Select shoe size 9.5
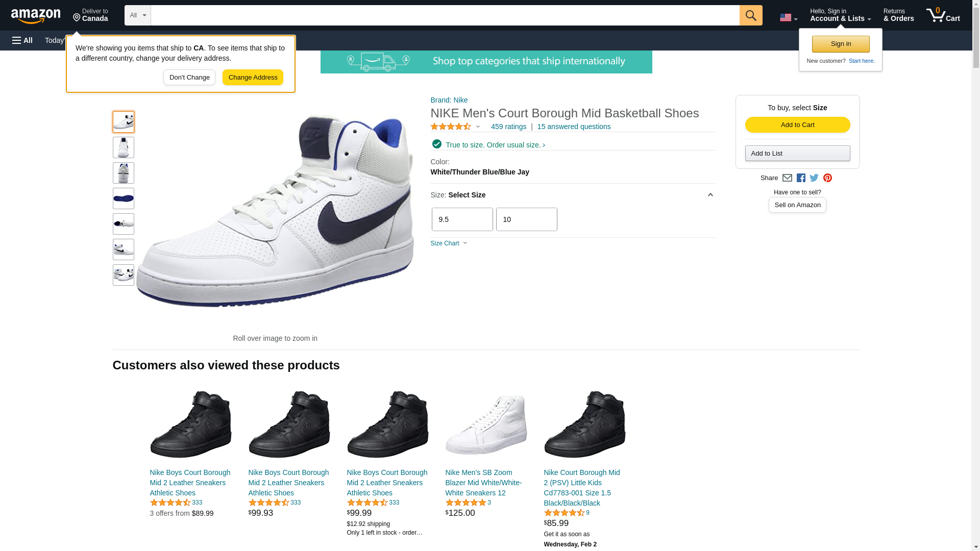Screen dimensions: 980x551 pos(462,219)
